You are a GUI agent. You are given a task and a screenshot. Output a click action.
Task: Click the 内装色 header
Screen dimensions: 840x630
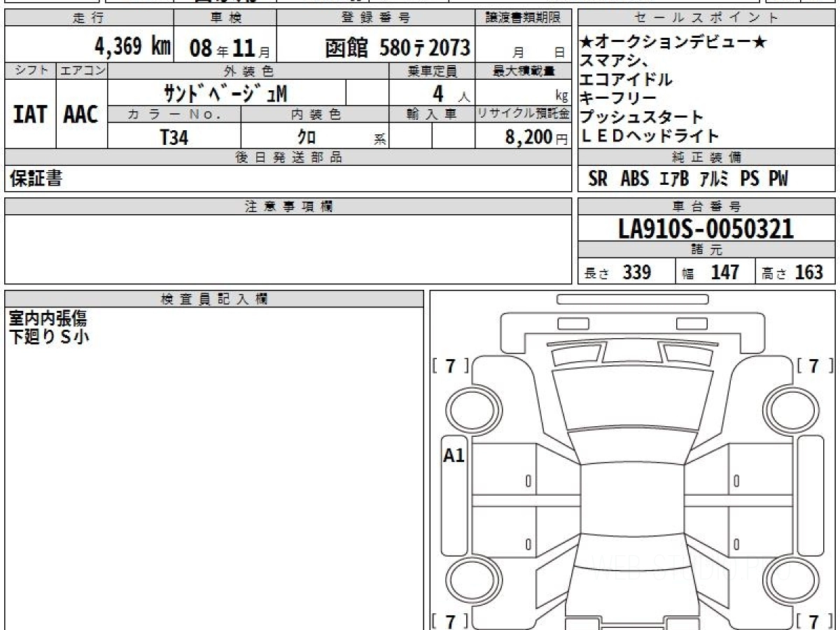tap(315, 114)
